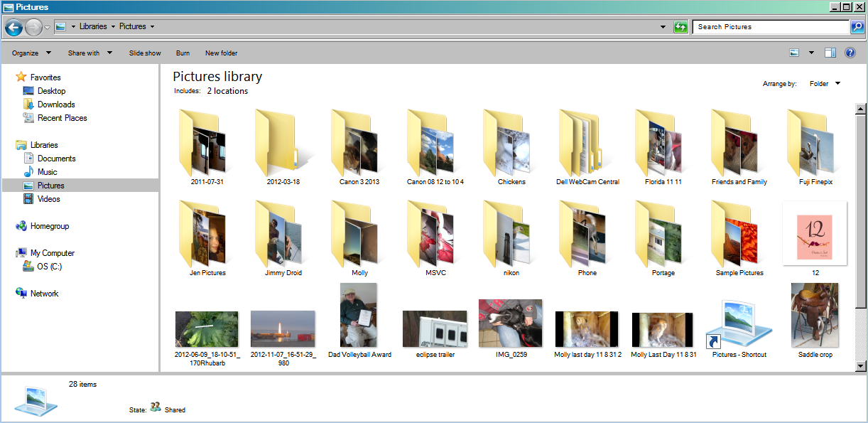Select the 170Rhubarb photo thumbnail
Viewport: 868px width, 423px height.
(x=207, y=329)
